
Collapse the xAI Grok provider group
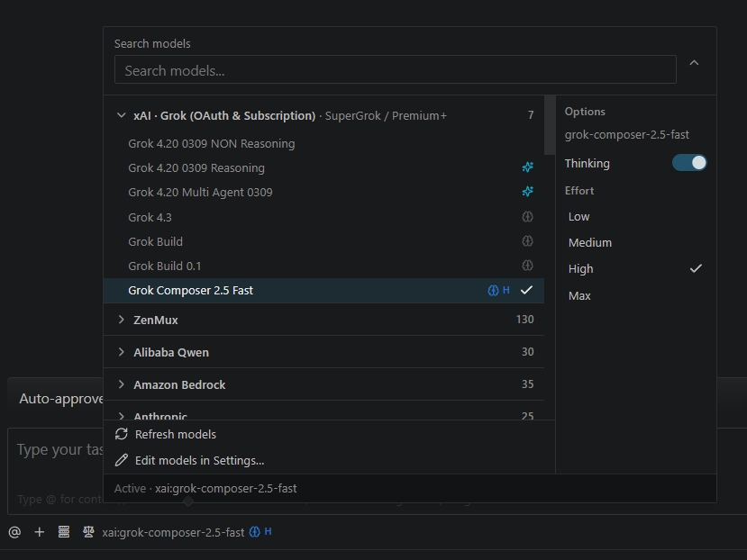(122, 115)
